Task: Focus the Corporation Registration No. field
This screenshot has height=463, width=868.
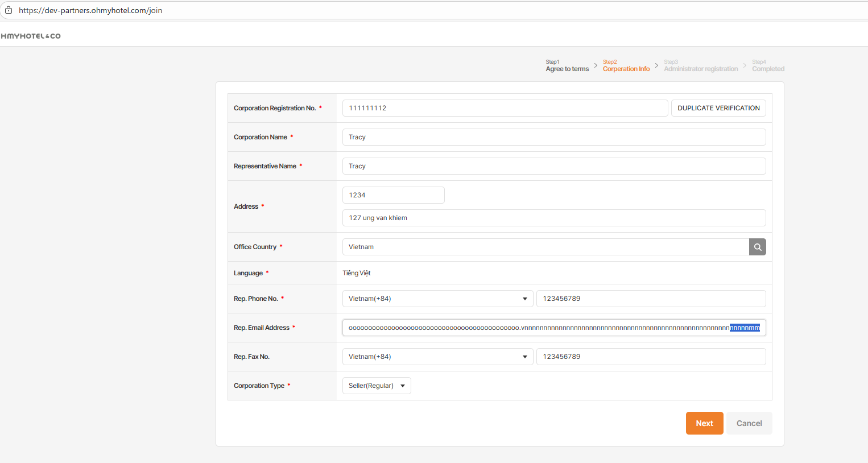Action: tap(505, 108)
